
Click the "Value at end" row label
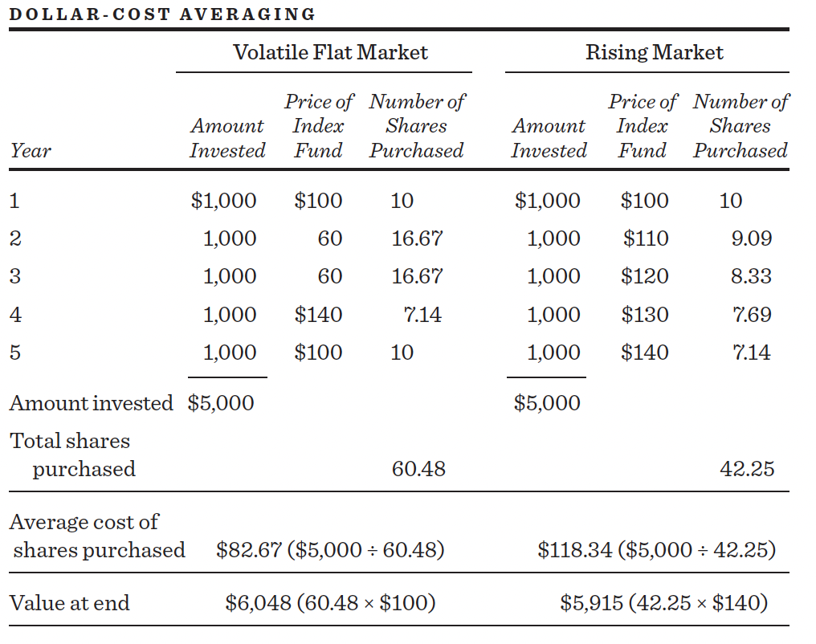click(69, 603)
